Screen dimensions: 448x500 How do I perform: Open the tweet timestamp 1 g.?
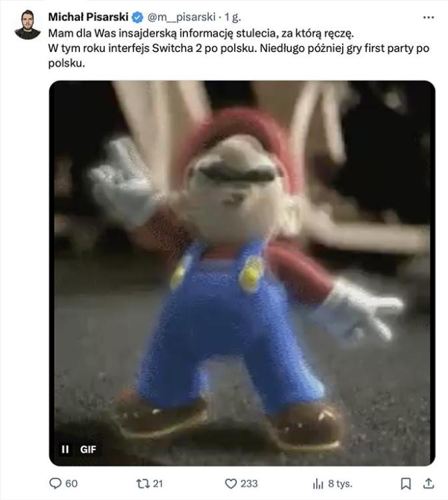pos(233,17)
